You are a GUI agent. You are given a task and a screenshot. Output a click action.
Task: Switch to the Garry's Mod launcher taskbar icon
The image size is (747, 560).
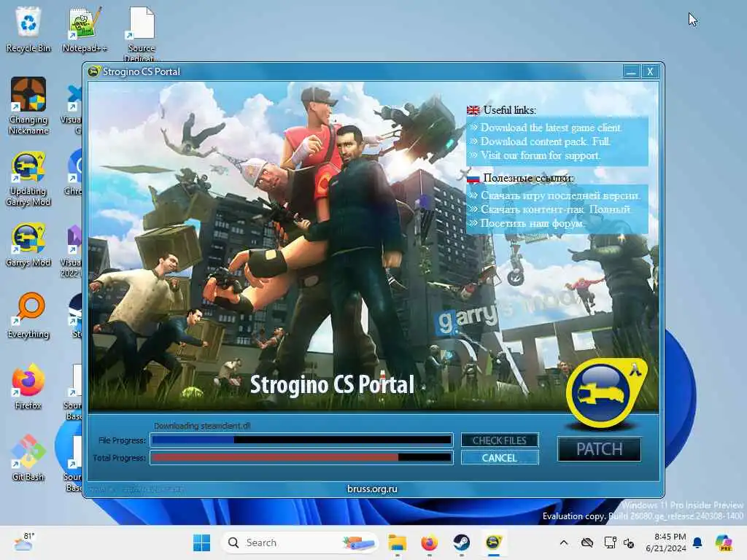coord(494,542)
